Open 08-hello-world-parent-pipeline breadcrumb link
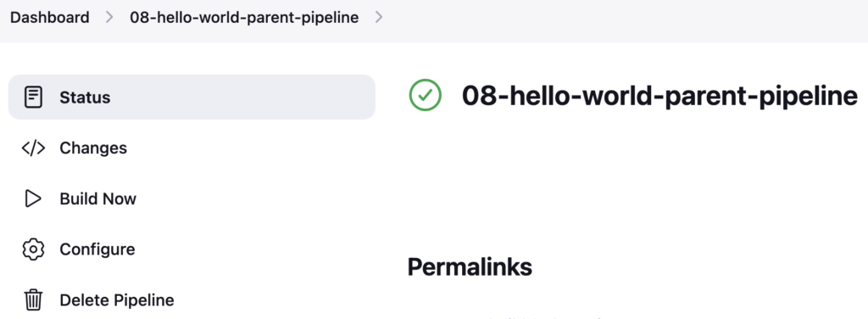The height and width of the screenshot is (319, 868). pyautogui.click(x=244, y=18)
